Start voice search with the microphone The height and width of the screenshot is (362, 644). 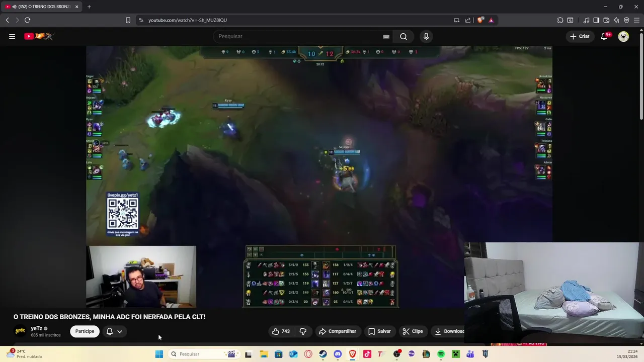[426, 36]
